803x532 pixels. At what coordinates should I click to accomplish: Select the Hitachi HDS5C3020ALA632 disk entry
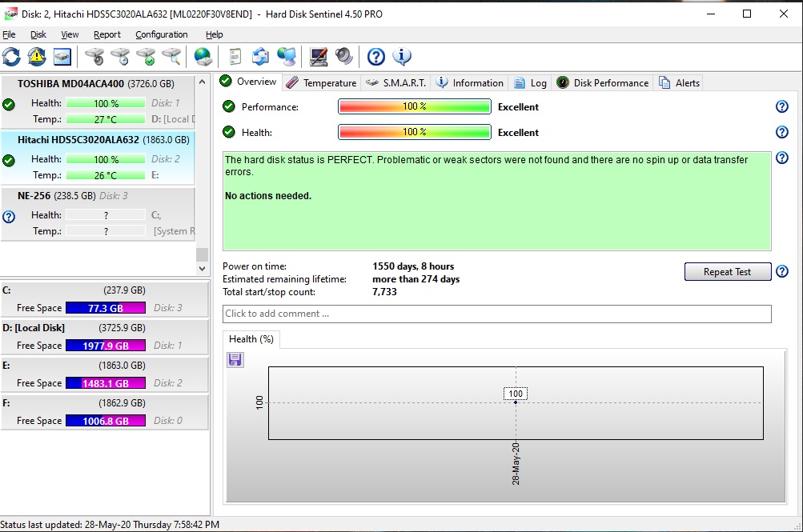point(98,157)
